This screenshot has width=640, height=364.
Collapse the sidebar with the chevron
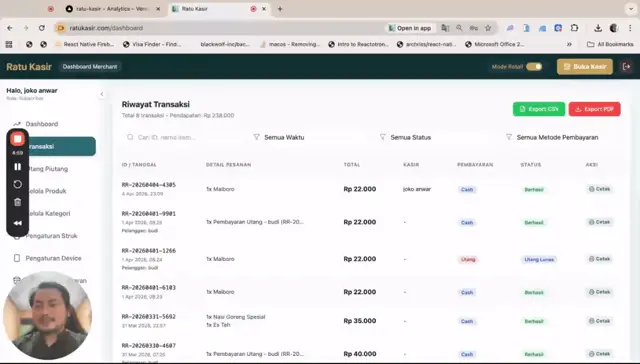coord(102,94)
